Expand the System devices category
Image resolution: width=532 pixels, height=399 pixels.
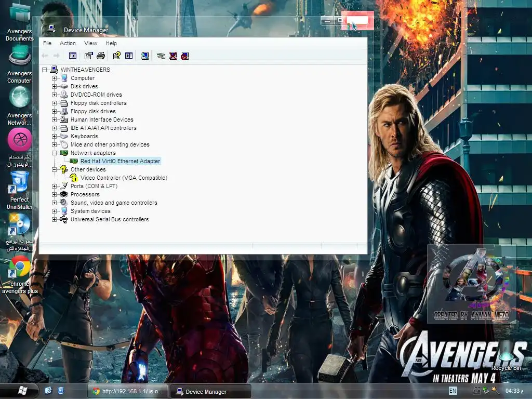pos(54,211)
